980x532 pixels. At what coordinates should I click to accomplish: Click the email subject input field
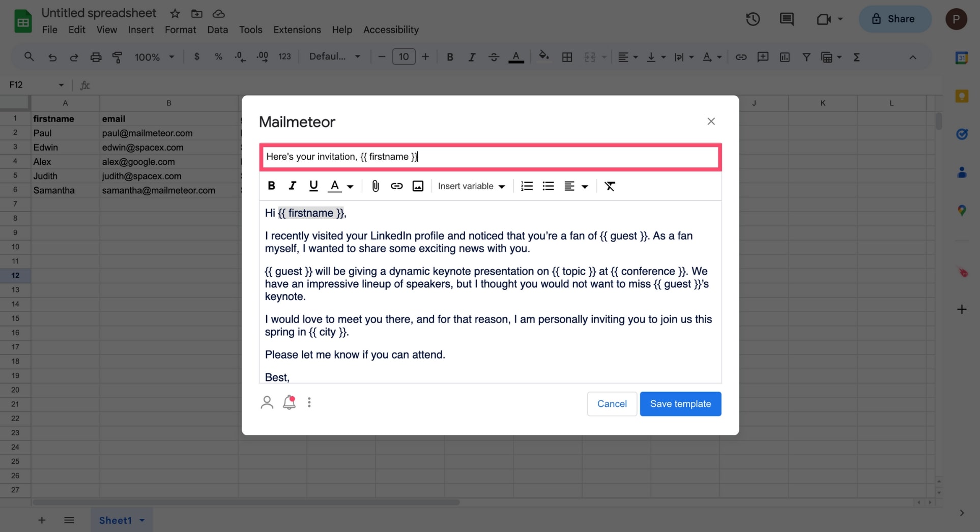[x=490, y=157]
